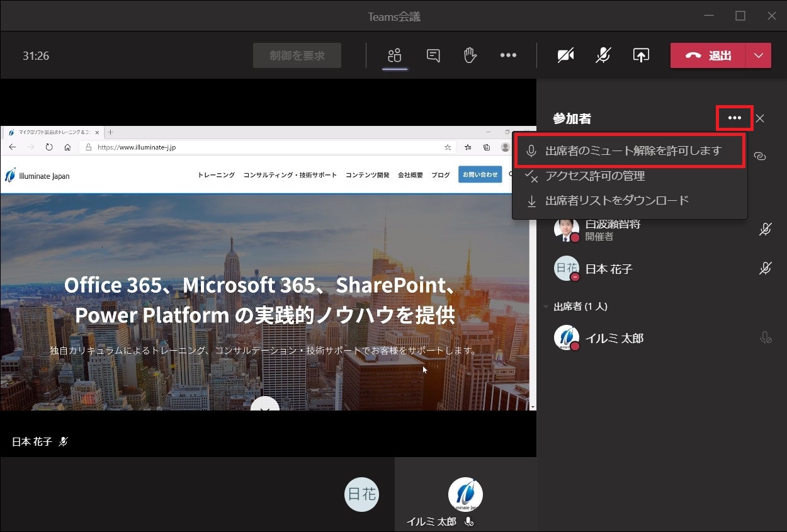Screen dimensions: 787x532
Task: Copy meeting link icon in participants panel
Action: 760,156
